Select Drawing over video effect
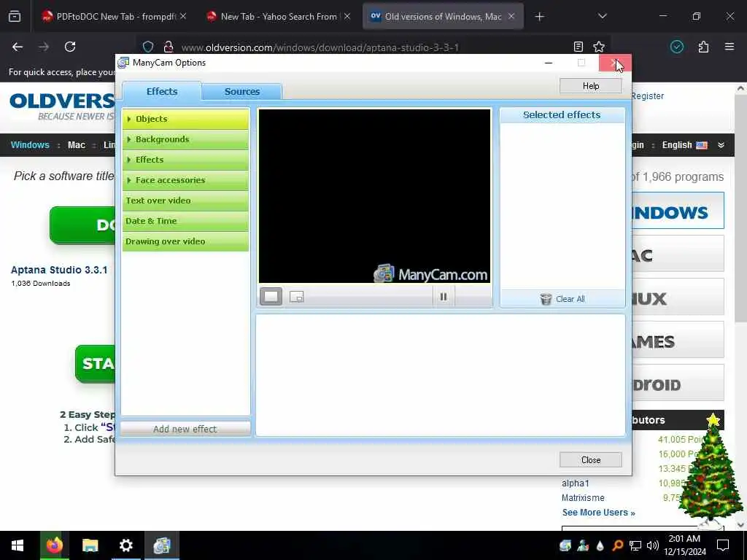Viewport: 747px width, 560px height. [x=185, y=241]
